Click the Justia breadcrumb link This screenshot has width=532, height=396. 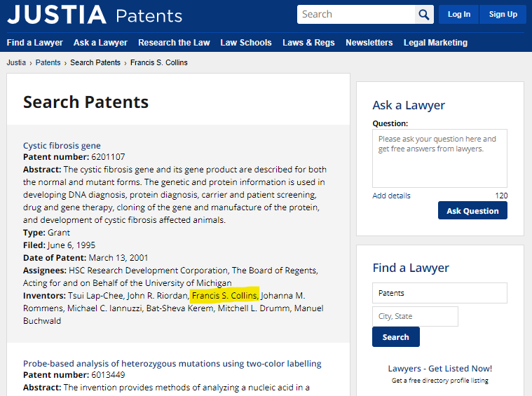[x=16, y=62]
